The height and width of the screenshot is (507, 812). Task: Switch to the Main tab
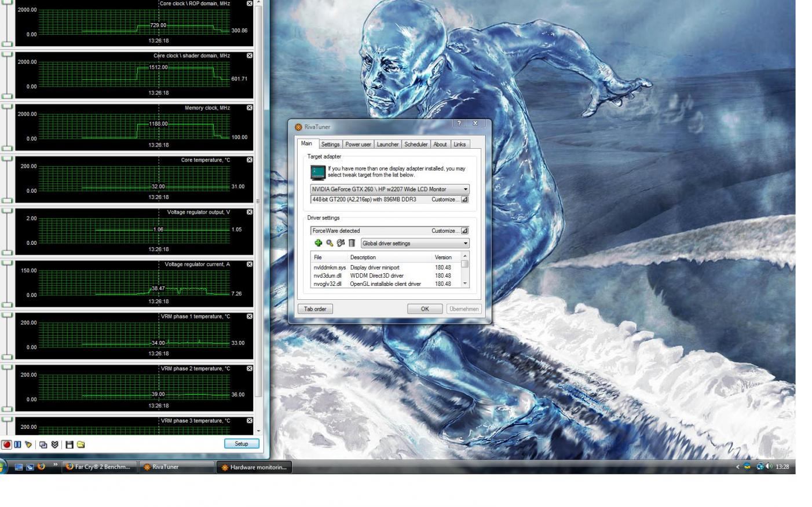306,144
